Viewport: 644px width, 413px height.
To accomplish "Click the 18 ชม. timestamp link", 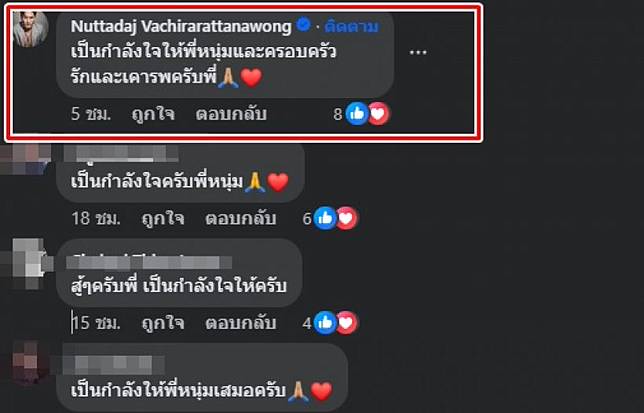I will pyautogui.click(x=96, y=219).
